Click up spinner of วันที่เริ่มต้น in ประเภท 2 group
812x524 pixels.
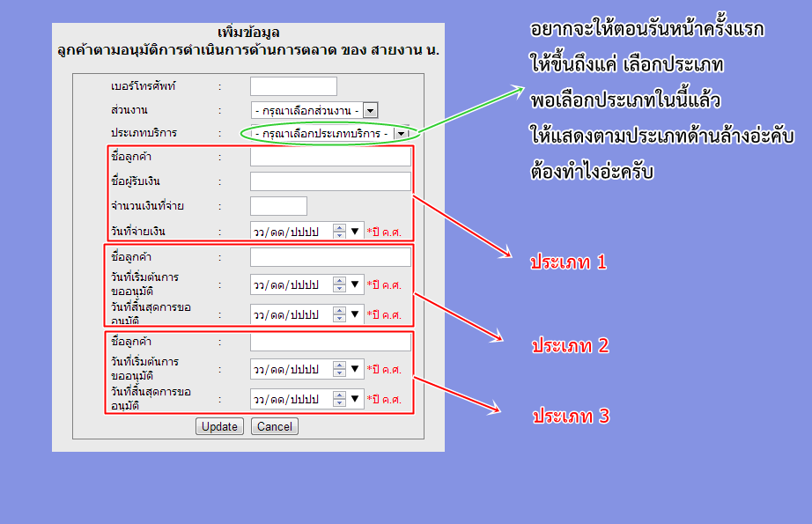(x=339, y=280)
